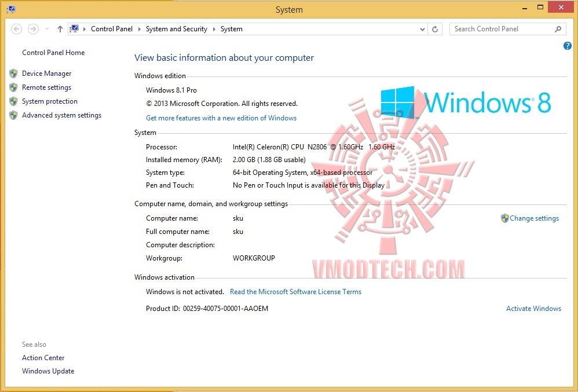Open Windows Update under See also

48,371
